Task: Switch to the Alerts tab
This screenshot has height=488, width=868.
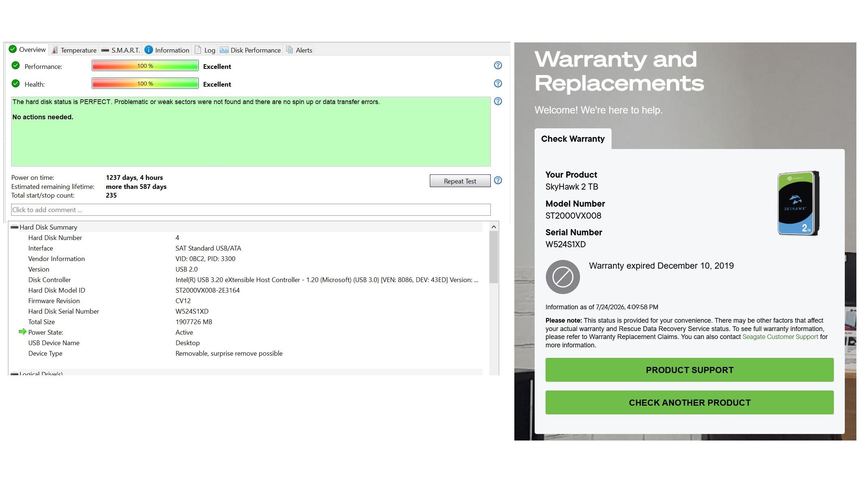Action: (x=299, y=50)
